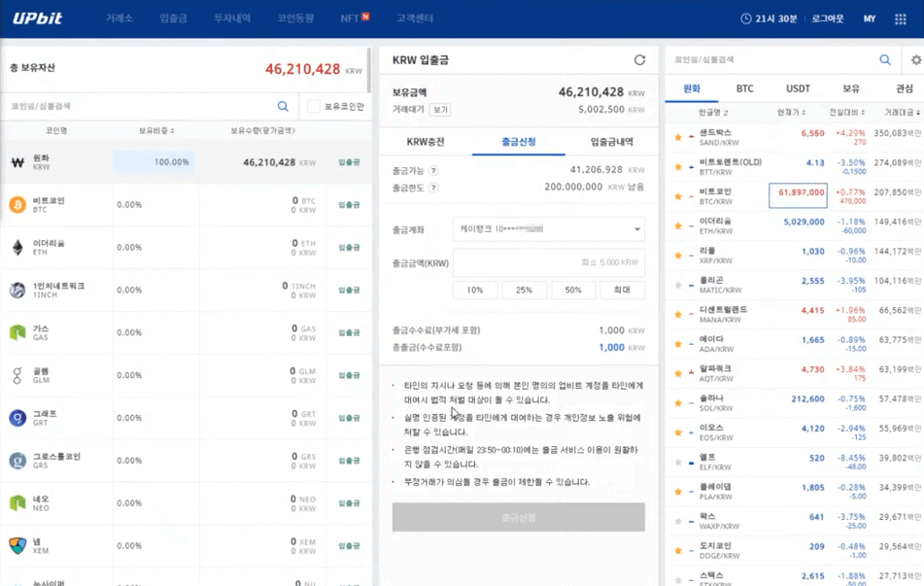
Task: Click the 그로스톨코인 GRS coin icon
Action: [x=17, y=461]
